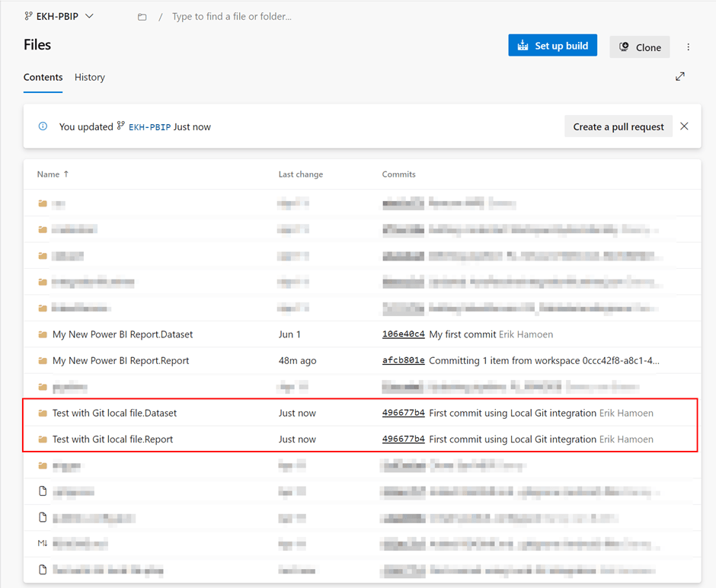Expand files view to full screen

point(679,76)
